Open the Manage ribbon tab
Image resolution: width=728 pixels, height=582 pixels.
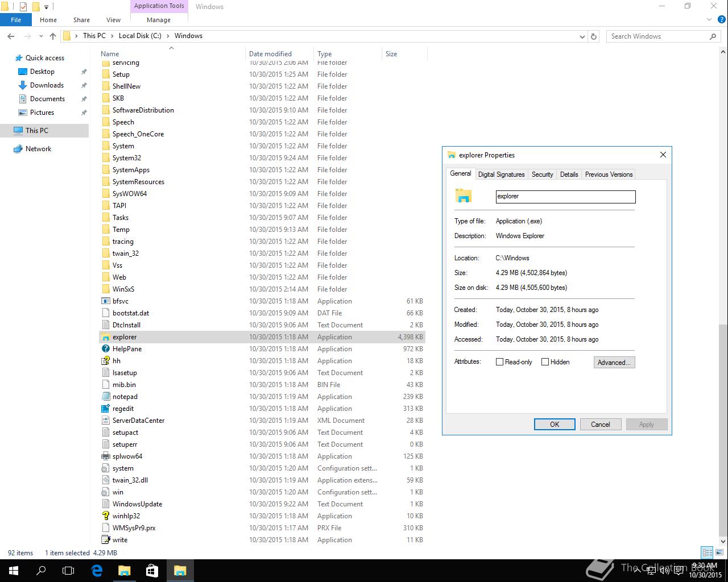tap(159, 20)
